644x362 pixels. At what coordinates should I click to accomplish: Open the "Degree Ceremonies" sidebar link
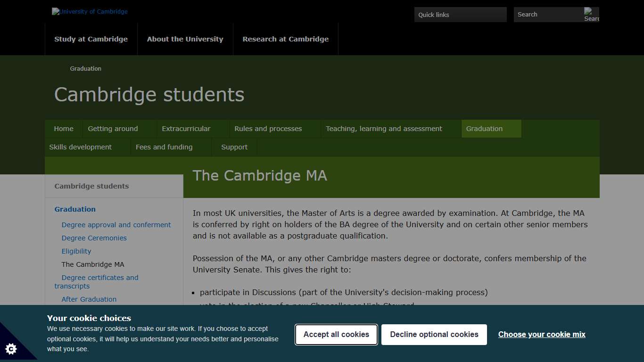pos(94,238)
